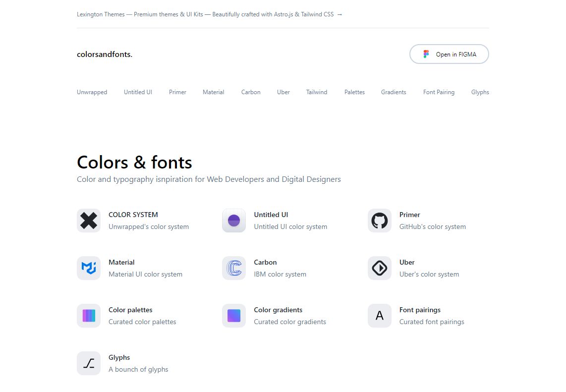Click the Primer card title
This screenshot has width=566, height=392.
click(410, 215)
